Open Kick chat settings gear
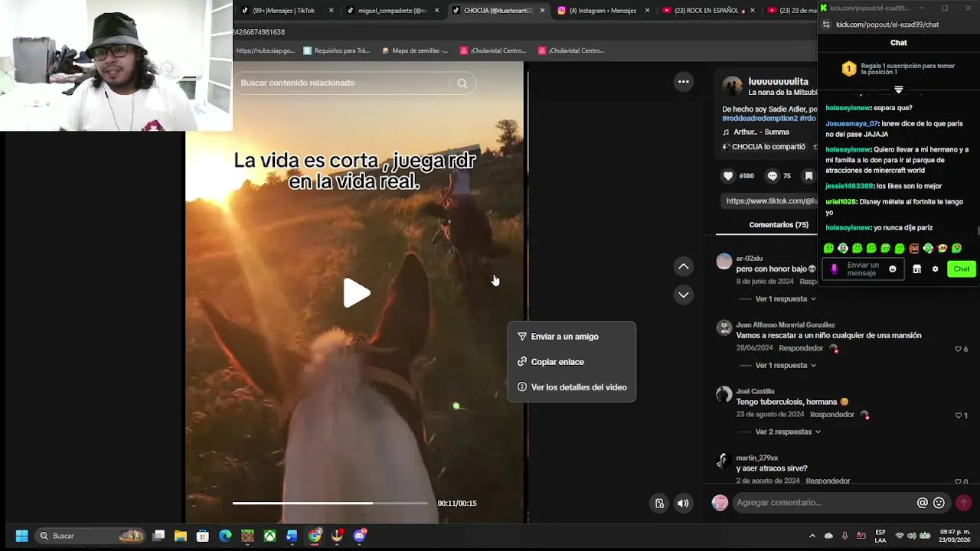Screen dimensions: 980x551 pyautogui.click(x=935, y=269)
